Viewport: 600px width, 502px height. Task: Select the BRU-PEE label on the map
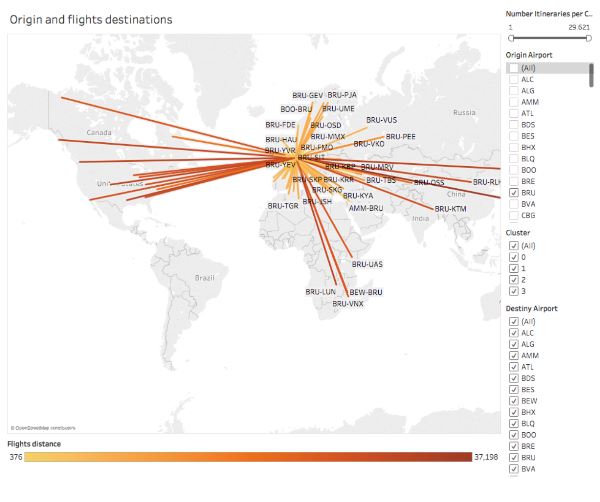click(400, 136)
